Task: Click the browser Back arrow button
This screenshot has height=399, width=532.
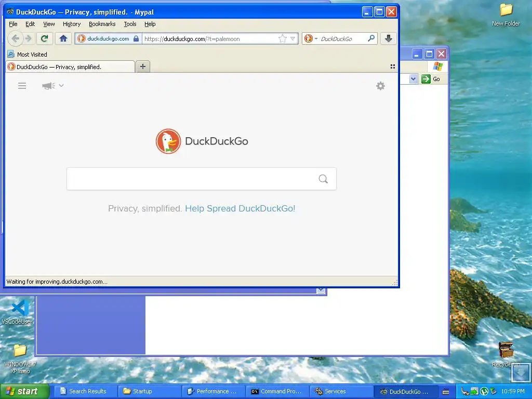Action: [x=15, y=38]
